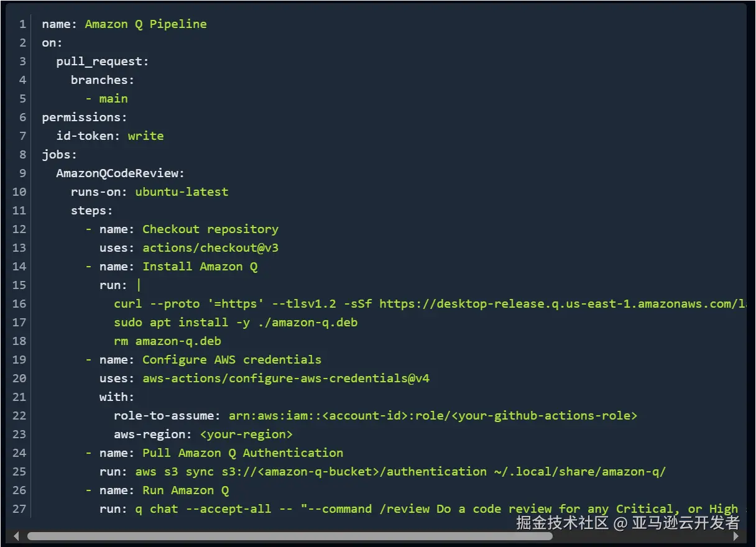This screenshot has width=756, height=547.
Task: Click the 'aws-region:' key
Action: click(x=153, y=434)
